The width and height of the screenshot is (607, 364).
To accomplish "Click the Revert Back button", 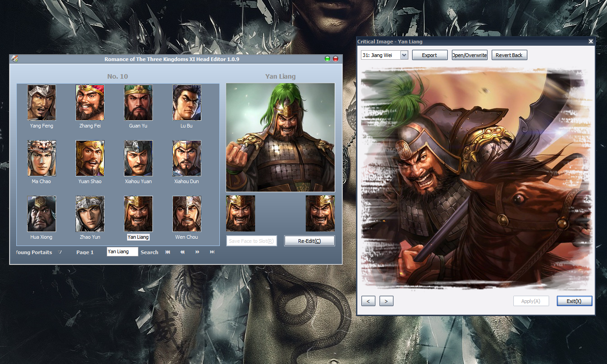I will click(509, 55).
